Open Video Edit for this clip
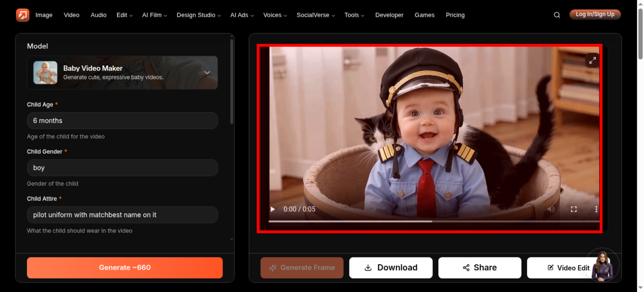This screenshot has height=292, width=644. [569, 268]
